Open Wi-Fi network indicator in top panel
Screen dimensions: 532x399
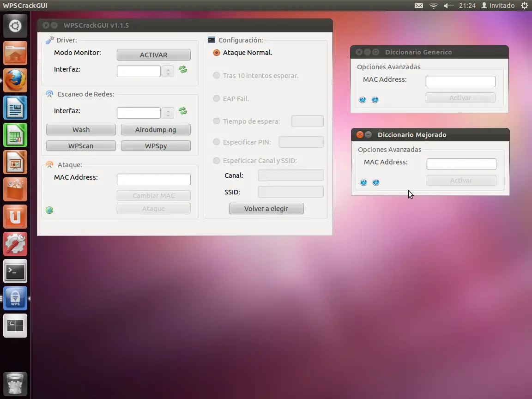pos(434,6)
